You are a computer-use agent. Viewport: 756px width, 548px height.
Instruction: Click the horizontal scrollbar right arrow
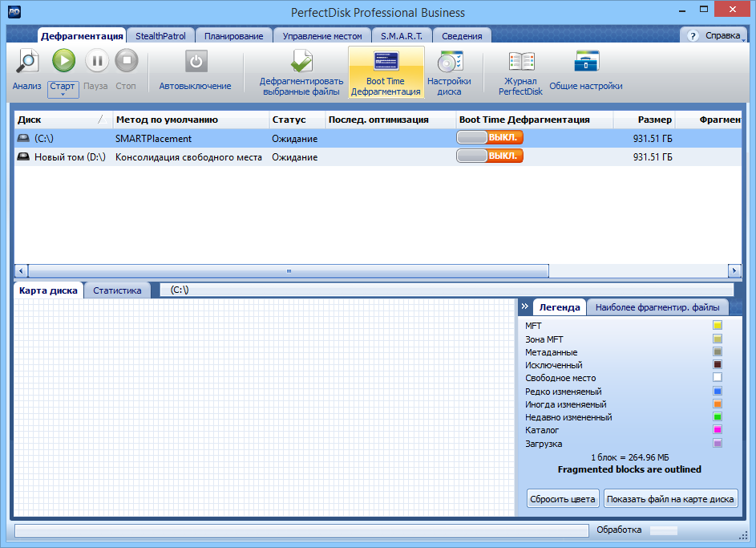click(x=734, y=270)
